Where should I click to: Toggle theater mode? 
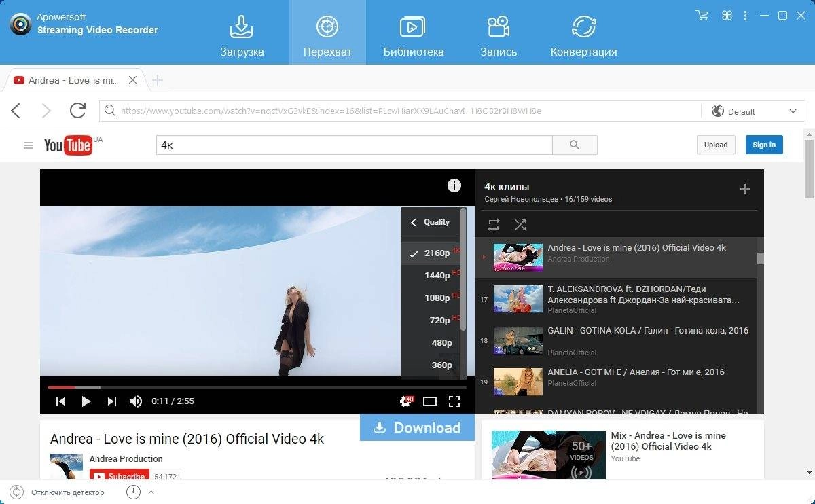click(x=430, y=401)
